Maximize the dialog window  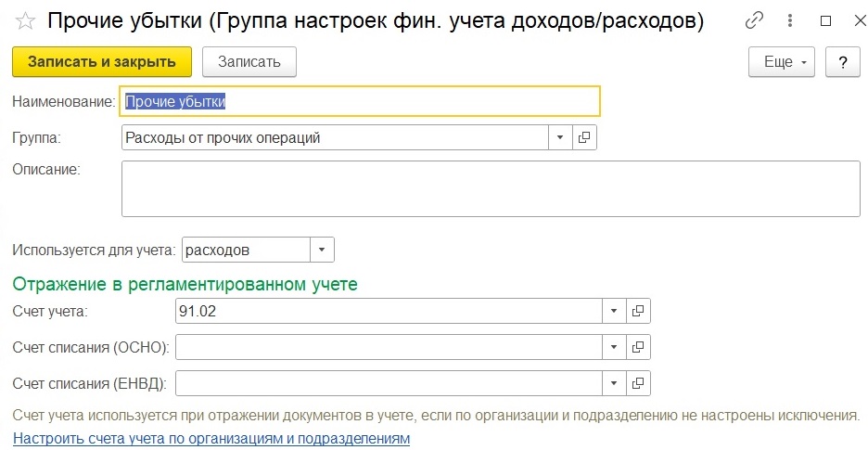[x=826, y=21]
